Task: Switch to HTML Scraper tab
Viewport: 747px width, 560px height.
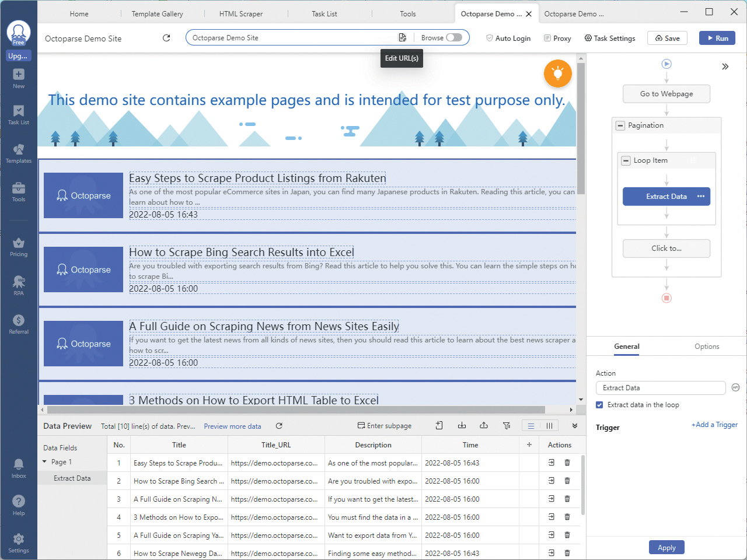Action: [241, 14]
